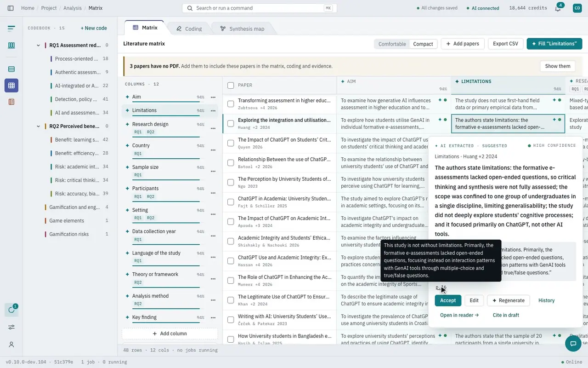Switch row density to Comfortable
The width and height of the screenshot is (588, 368).
pyautogui.click(x=392, y=44)
